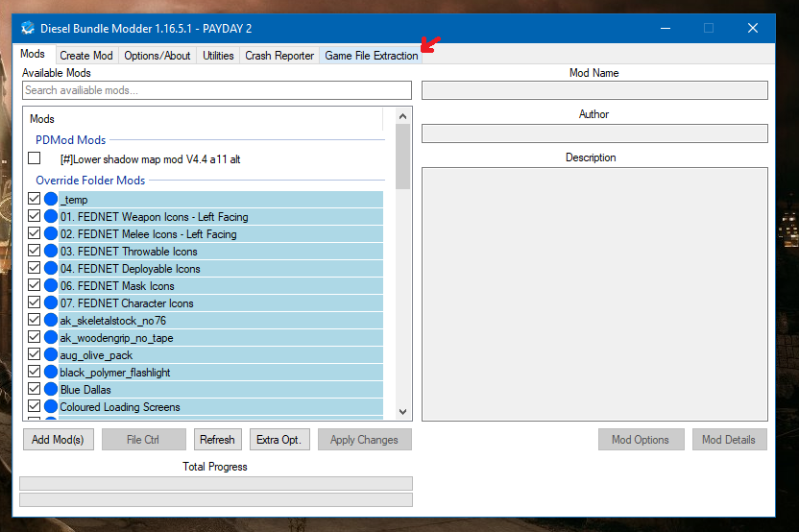The width and height of the screenshot is (799, 532).
Task: Click the scroll up arrow of mods list
Action: tap(402, 116)
